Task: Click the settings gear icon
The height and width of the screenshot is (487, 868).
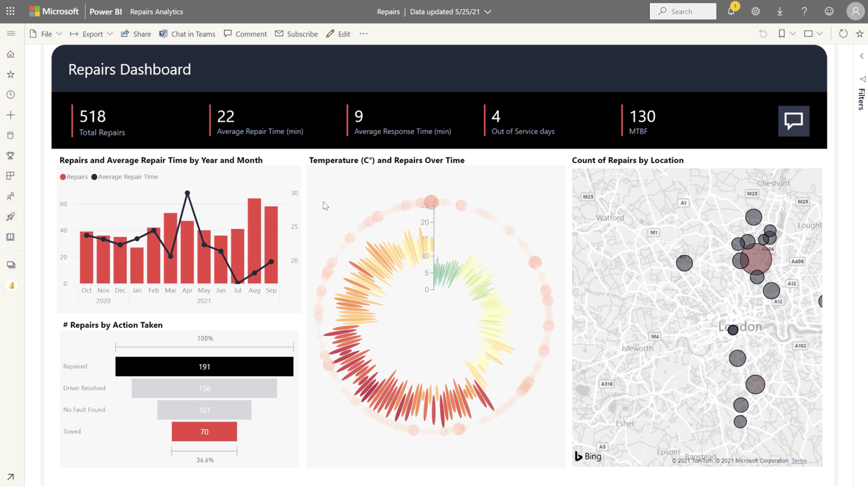Action: [755, 11]
